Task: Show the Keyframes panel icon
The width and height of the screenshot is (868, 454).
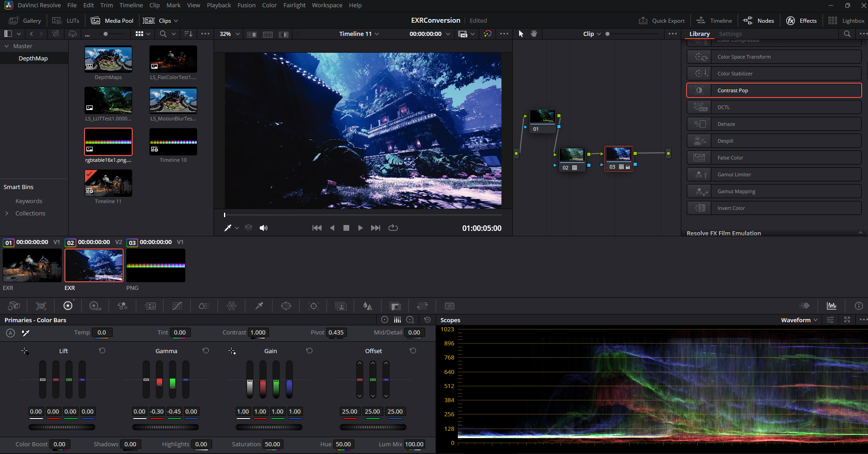Action: 804,306
